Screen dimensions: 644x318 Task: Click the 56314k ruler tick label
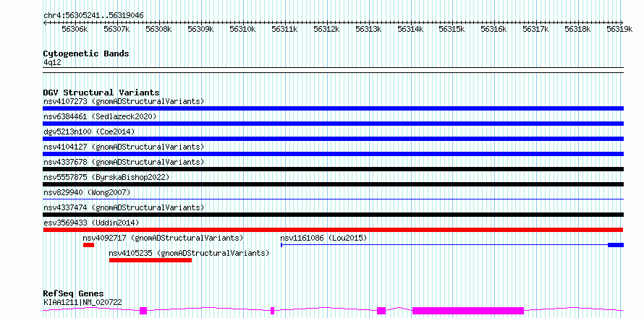pyautogui.click(x=411, y=29)
